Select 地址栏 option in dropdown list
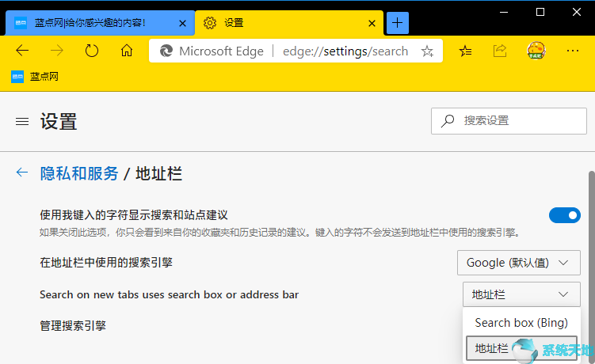This screenshot has width=595, height=364. [x=521, y=348]
